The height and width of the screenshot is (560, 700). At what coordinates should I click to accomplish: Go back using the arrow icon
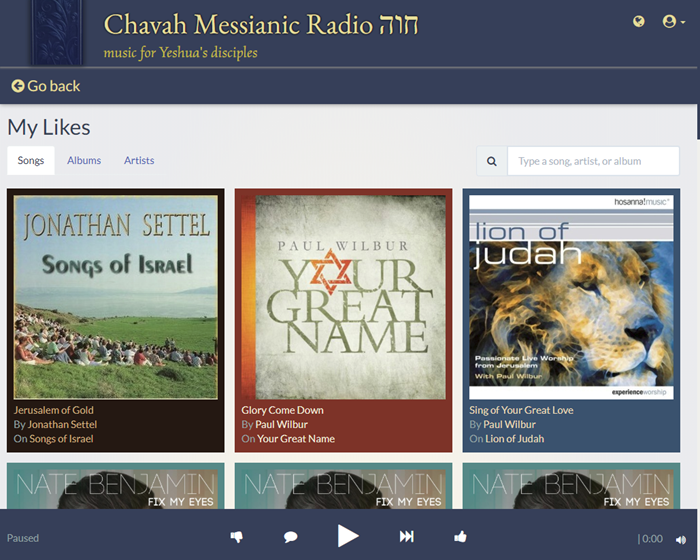18,86
